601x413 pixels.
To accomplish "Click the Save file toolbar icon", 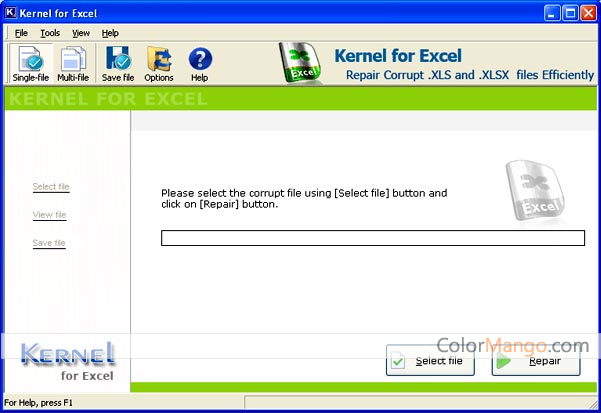I will (118, 64).
